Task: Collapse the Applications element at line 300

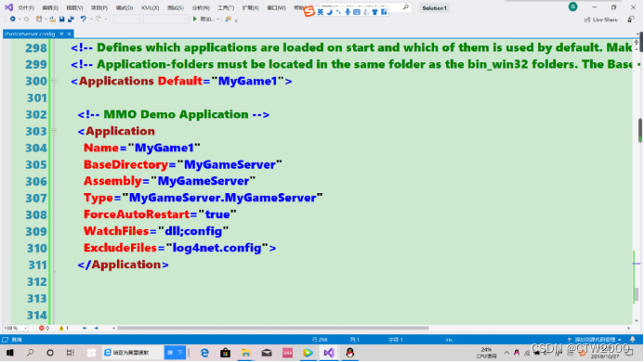Action: (54, 81)
